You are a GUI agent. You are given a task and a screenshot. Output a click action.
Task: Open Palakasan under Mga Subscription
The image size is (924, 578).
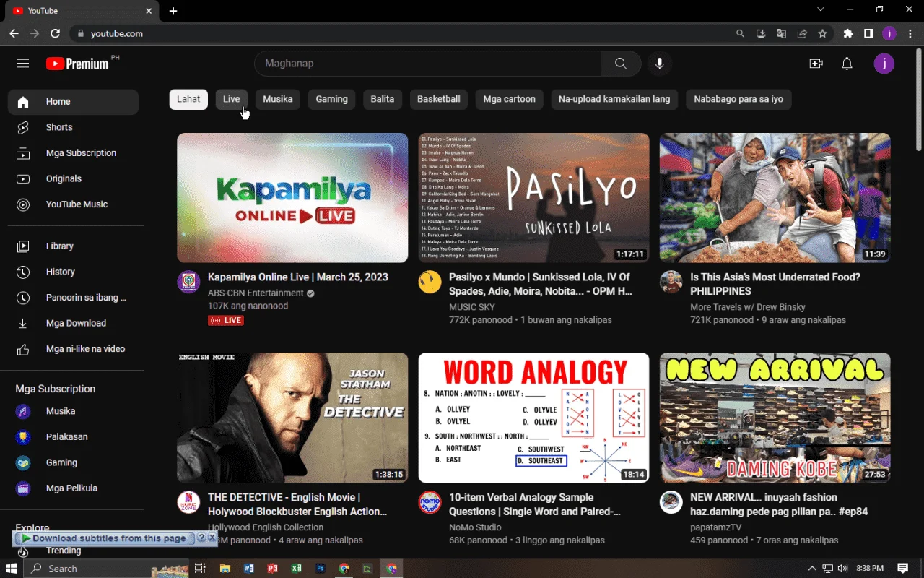(x=73, y=437)
